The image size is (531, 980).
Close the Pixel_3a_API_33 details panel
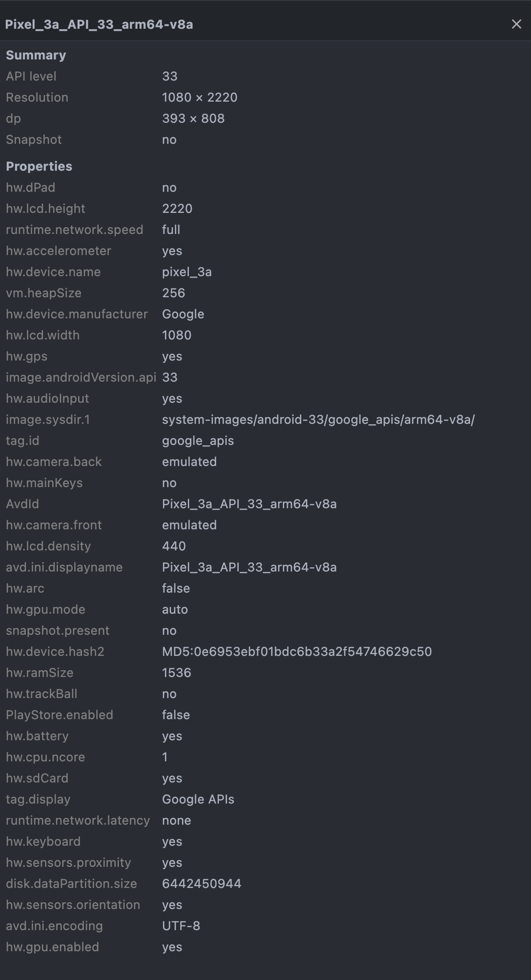tap(516, 24)
